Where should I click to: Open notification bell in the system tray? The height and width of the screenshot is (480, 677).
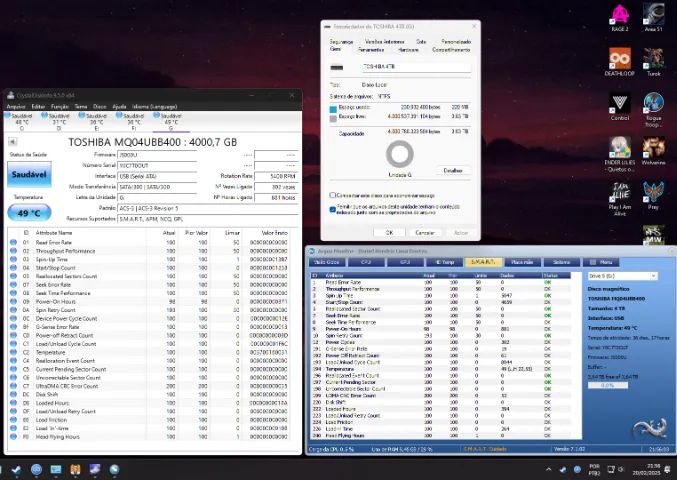pos(668,470)
